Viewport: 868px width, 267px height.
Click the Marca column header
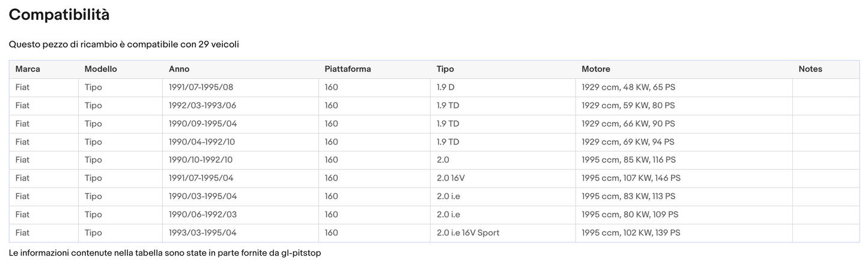pyautogui.click(x=28, y=69)
